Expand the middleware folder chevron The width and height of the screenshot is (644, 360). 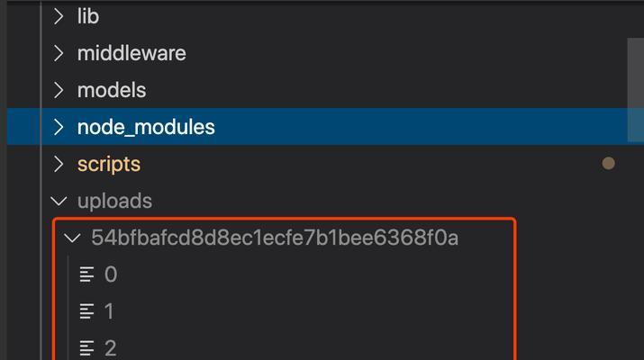pyautogui.click(x=59, y=53)
